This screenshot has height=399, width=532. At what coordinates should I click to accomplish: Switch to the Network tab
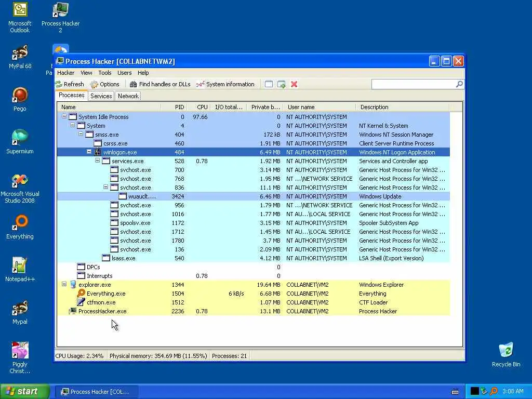[x=128, y=96]
